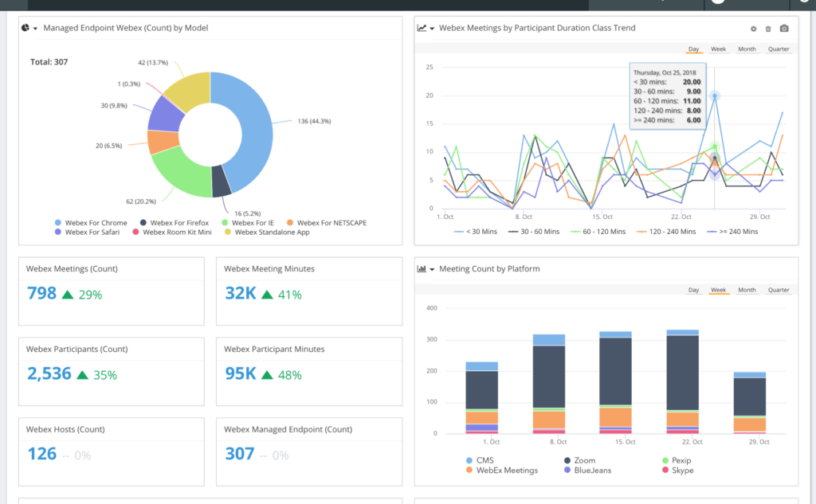This screenshot has height=504, width=816.
Task: Expand the bar chart type dropdown arrow
Action: point(431,268)
